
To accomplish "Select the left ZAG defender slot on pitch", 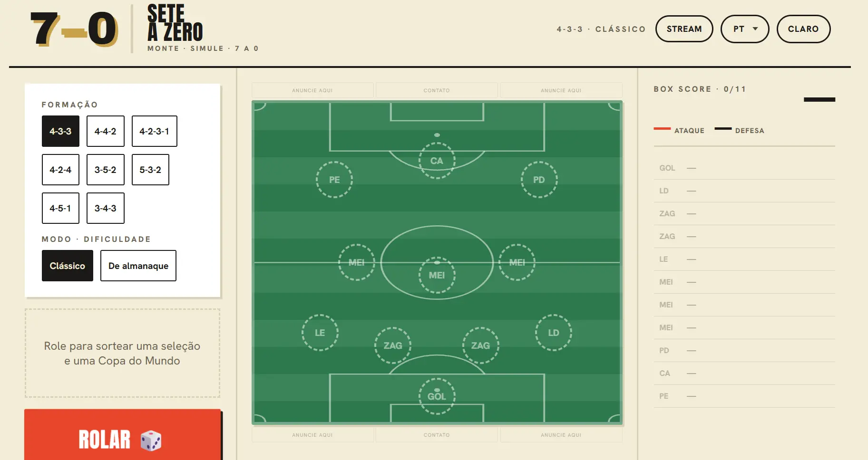I will [393, 345].
